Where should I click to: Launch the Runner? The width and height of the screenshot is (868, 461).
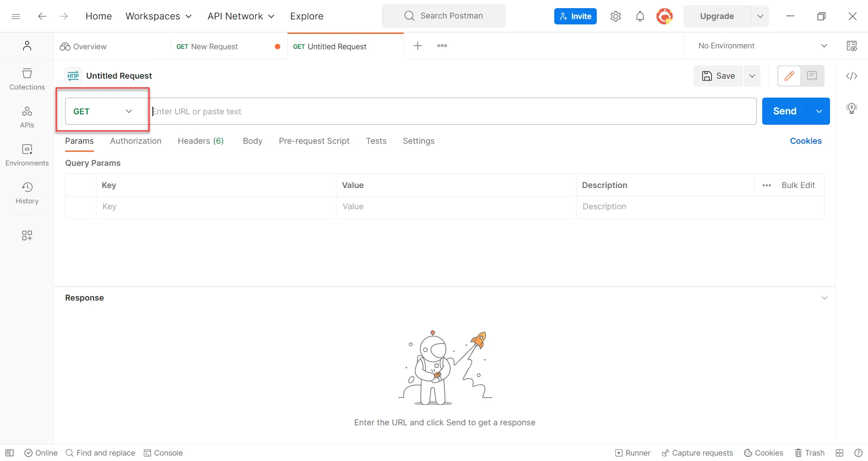tap(633, 453)
